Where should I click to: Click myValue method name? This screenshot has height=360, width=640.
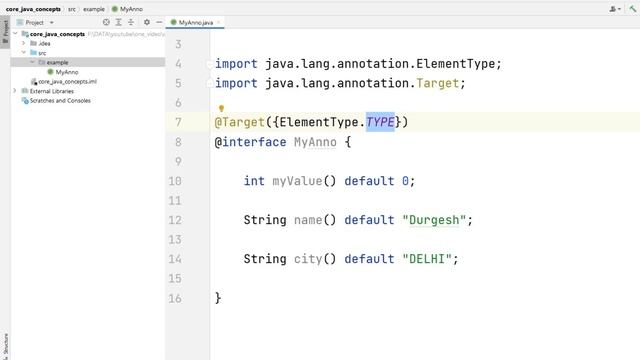(x=297, y=181)
